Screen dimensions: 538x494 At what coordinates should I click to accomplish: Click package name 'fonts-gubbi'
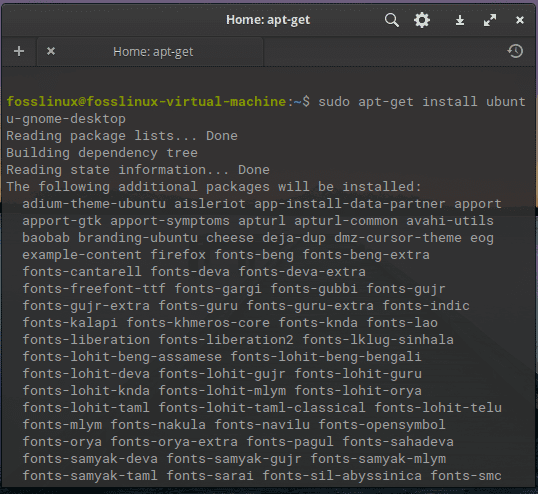tap(314, 289)
